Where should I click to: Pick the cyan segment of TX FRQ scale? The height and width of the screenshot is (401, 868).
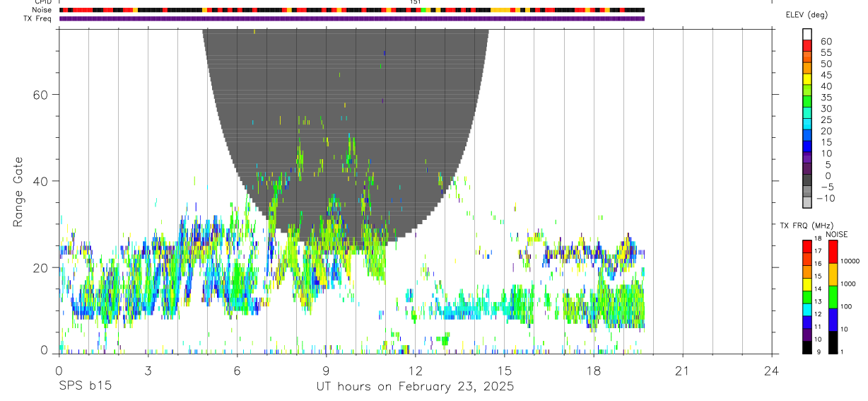coord(807,309)
